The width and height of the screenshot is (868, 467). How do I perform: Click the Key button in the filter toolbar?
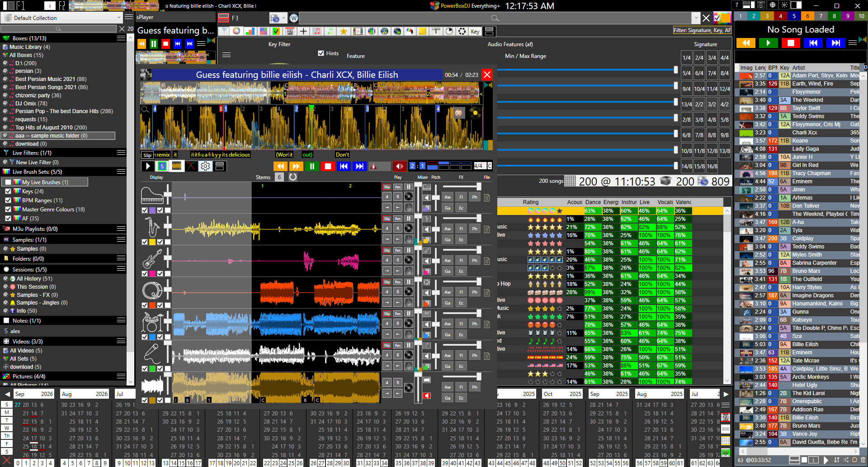pos(475,31)
